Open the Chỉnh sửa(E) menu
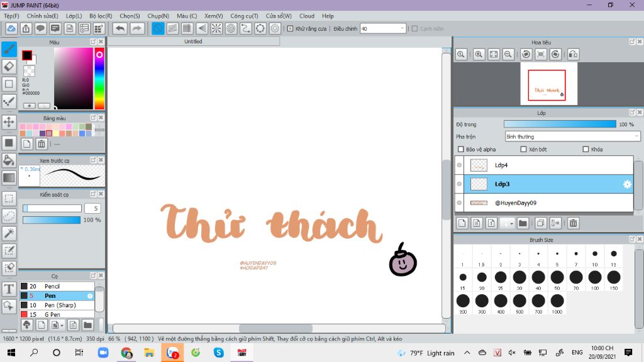Viewport: 644px width, 362px height. point(42,16)
